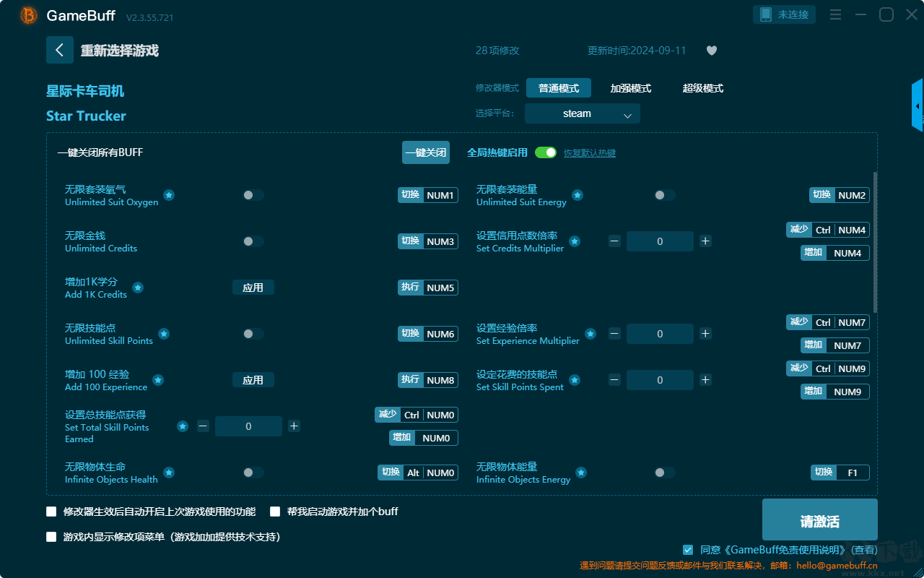Decrease Set Experience Multiplier with minus

(614, 334)
